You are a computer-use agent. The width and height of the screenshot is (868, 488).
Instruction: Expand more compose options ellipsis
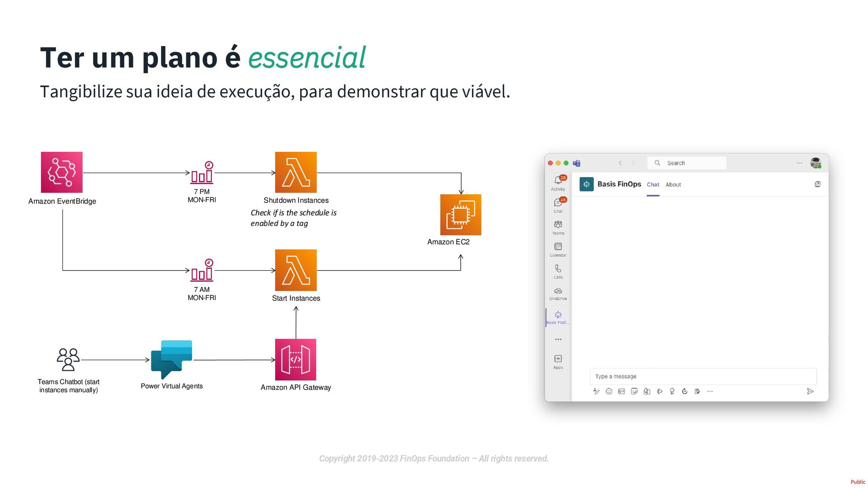tap(710, 391)
